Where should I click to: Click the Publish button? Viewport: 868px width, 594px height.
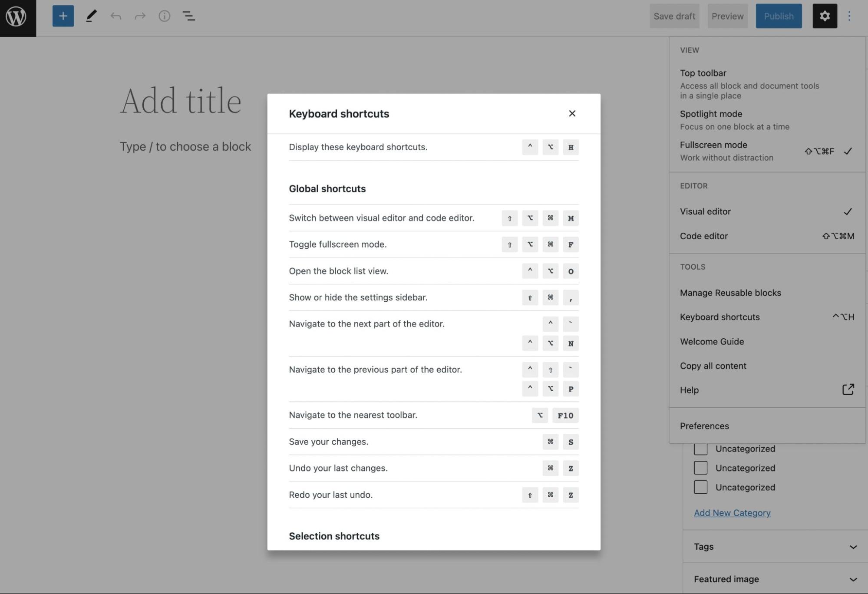[x=778, y=16]
